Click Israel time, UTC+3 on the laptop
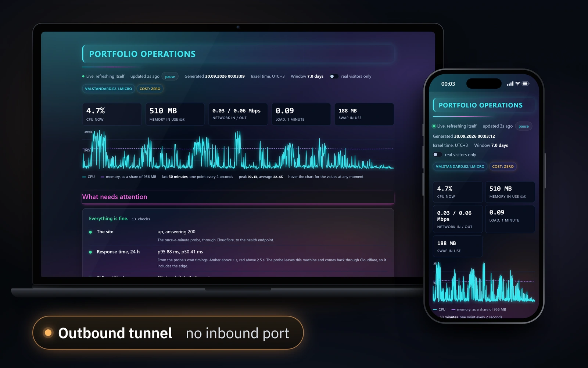The image size is (588, 368). [268, 77]
